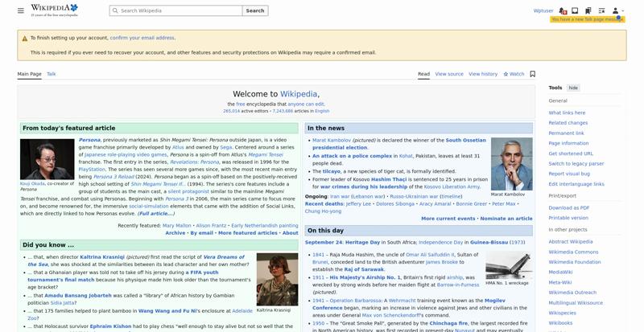Click Get shortened URL
The height and width of the screenshot is (332, 644).
571,154
